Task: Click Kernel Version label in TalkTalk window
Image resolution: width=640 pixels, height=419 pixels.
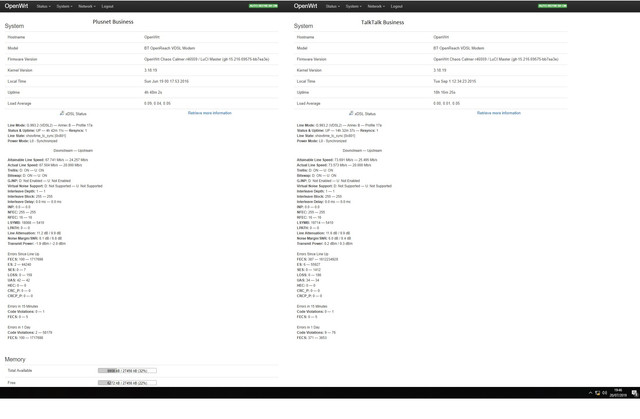Action: (309, 70)
